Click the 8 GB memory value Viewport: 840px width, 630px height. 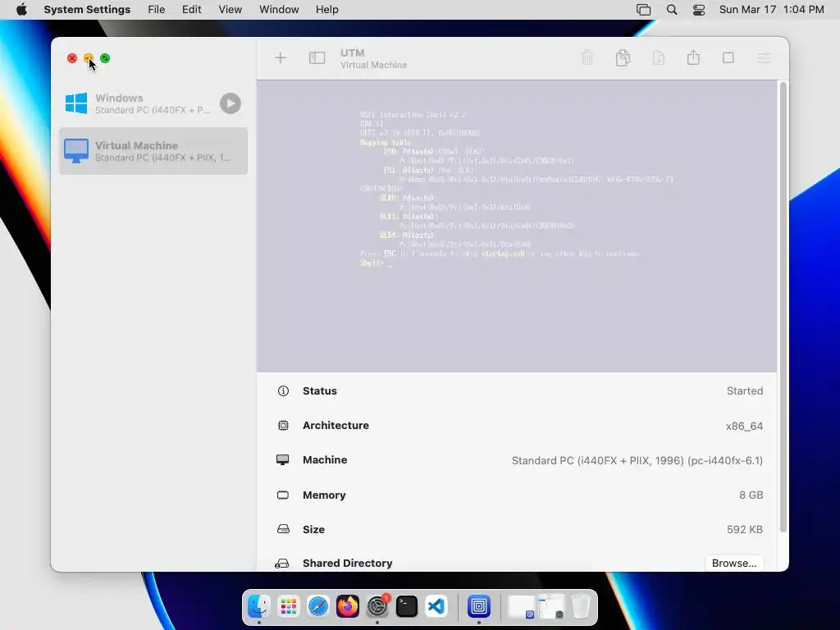751,495
